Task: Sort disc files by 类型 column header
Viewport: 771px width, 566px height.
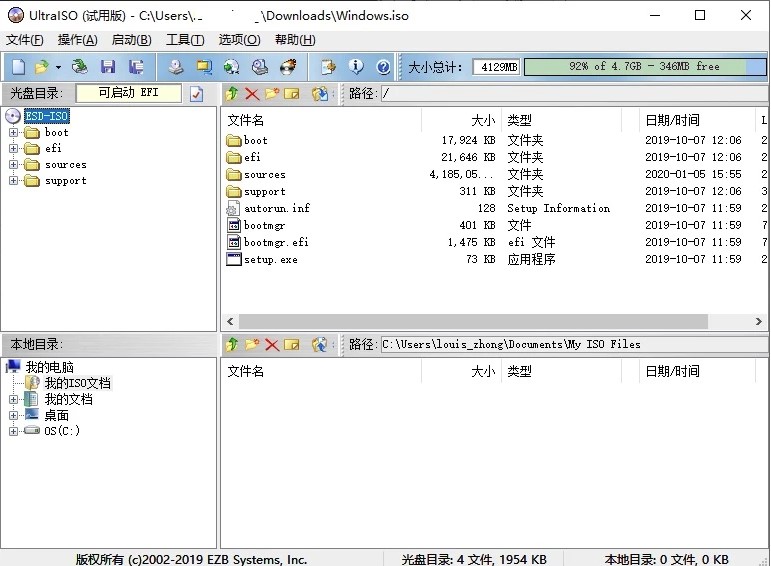Action: point(562,120)
